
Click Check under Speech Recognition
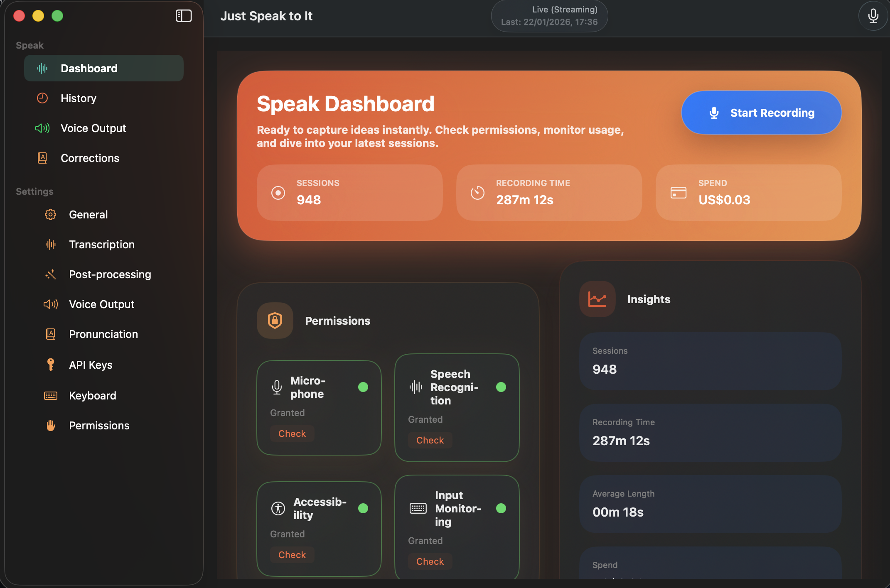click(430, 440)
